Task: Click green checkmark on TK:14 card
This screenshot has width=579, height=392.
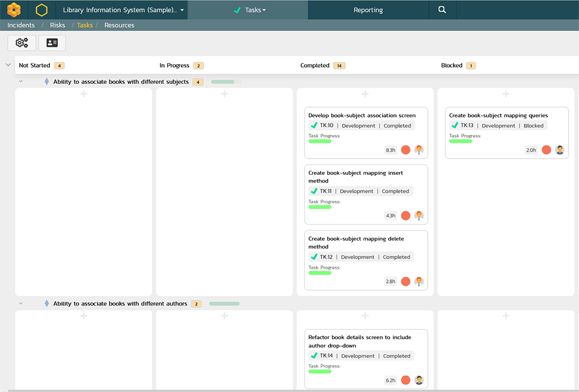Action: 314,356
